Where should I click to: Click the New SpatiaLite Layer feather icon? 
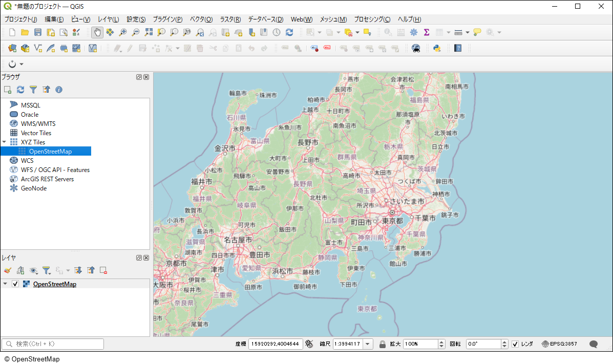pyautogui.click(x=51, y=48)
